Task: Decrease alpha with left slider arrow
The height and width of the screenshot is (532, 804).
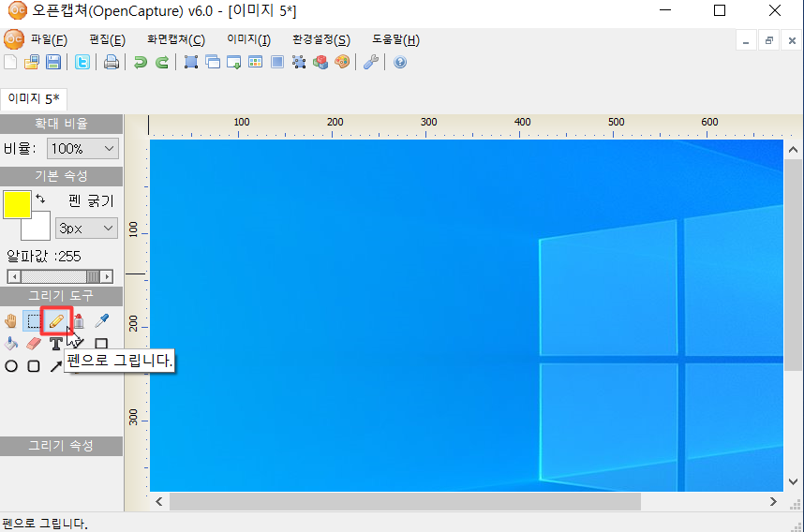Action: [14, 276]
